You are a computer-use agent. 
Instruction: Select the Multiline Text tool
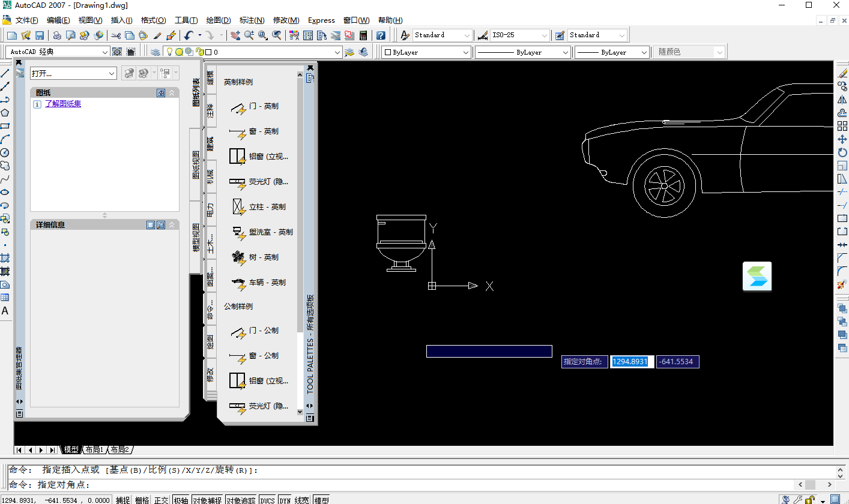5,311
